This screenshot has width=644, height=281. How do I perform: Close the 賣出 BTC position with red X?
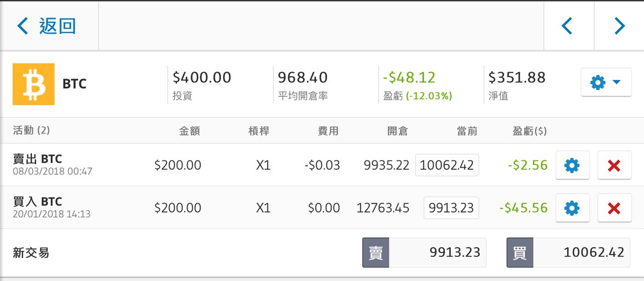(x=614, y=165)
